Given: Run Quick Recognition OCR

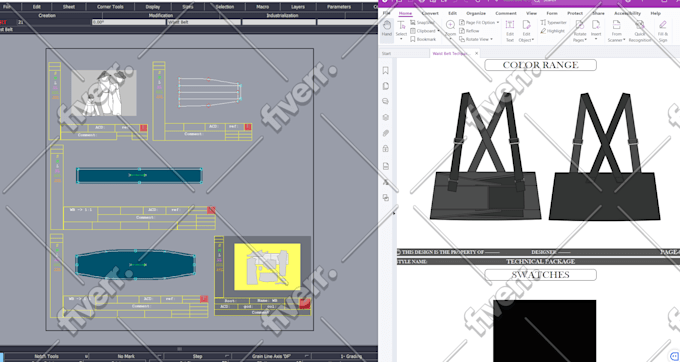Looking at the screenshot, I should [640, 30].
